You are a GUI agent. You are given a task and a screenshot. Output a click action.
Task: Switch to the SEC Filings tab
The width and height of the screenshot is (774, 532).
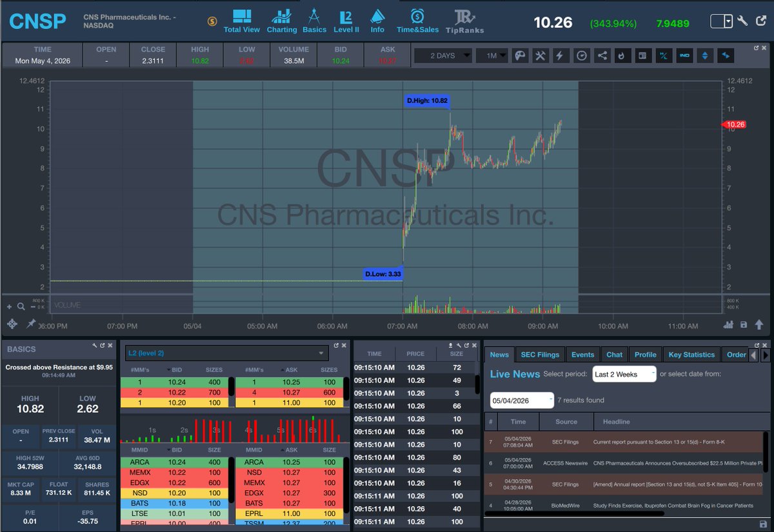[x=540, y=354]
